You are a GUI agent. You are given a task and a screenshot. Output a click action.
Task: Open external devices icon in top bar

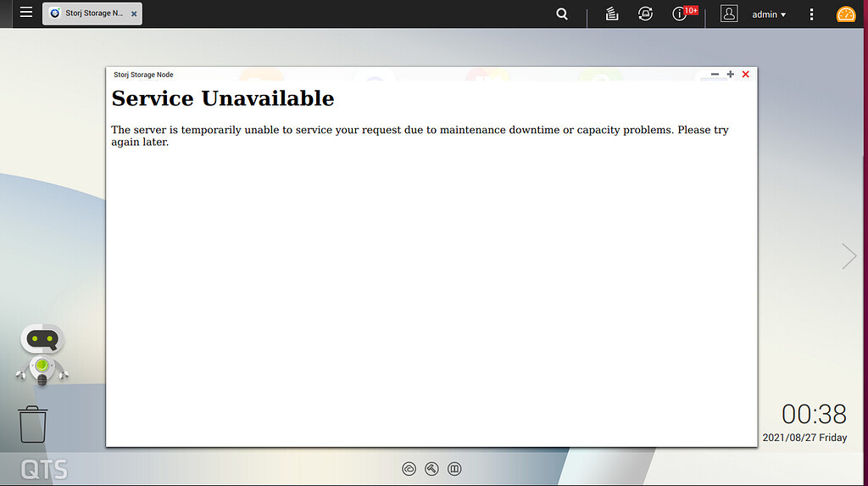tap(645, 14)
